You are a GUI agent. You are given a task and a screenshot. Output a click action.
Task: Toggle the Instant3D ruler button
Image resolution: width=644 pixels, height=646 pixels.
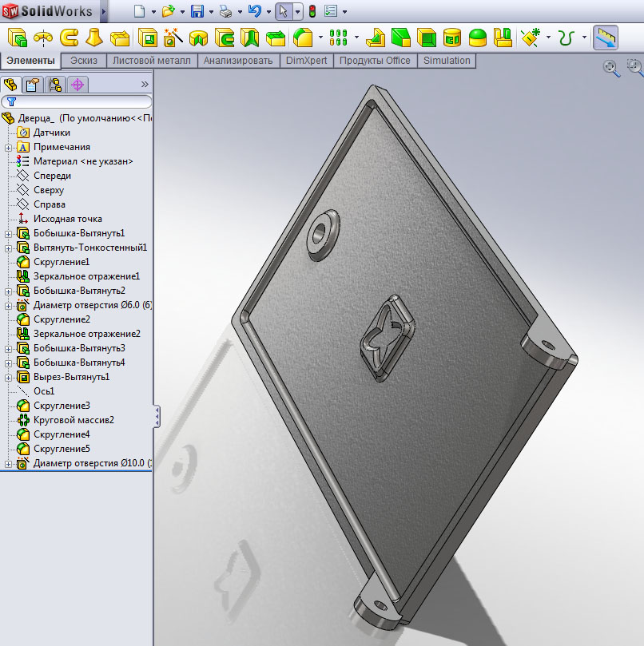pyautogui.click(x=605, y=38)
